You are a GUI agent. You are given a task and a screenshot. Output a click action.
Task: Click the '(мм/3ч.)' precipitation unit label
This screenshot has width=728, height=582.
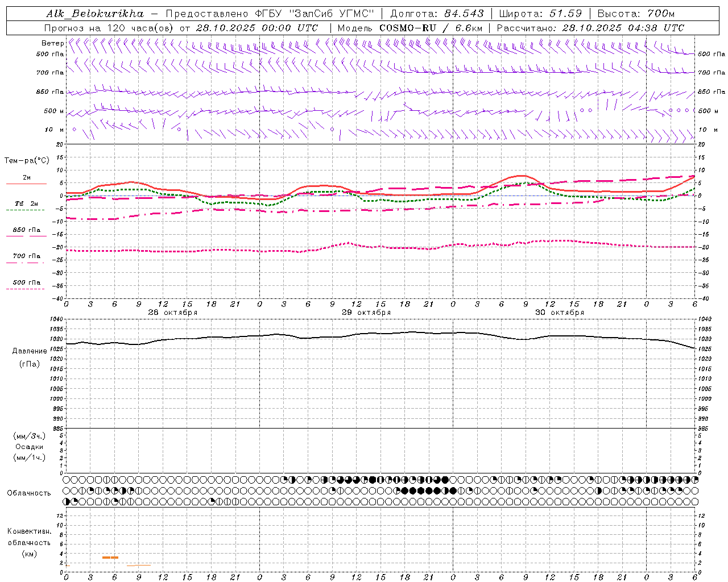30,436
